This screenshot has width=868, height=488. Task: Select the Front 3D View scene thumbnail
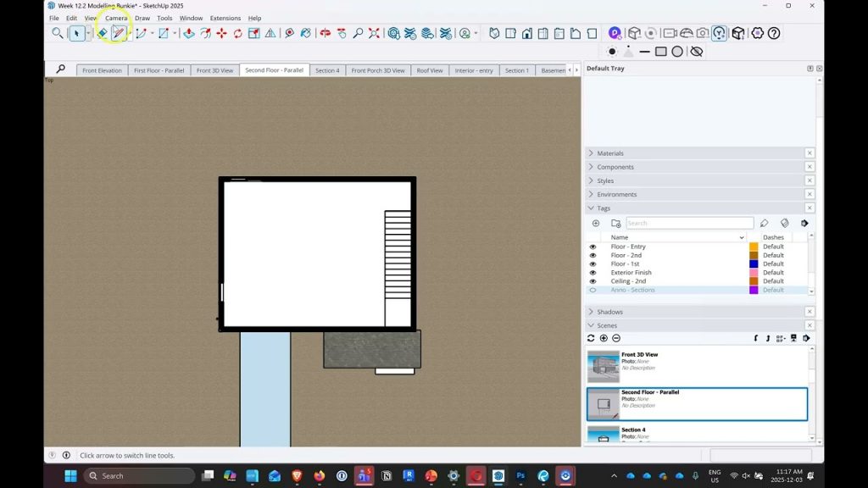(604, 367)
